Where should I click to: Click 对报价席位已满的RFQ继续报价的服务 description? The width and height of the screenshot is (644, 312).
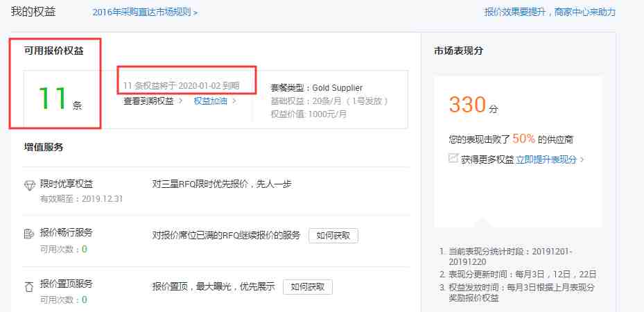226,236
